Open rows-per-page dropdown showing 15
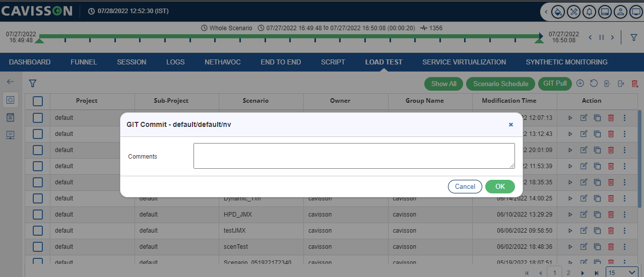This screenshot has height=277, width=644. (x=622, y=272)
